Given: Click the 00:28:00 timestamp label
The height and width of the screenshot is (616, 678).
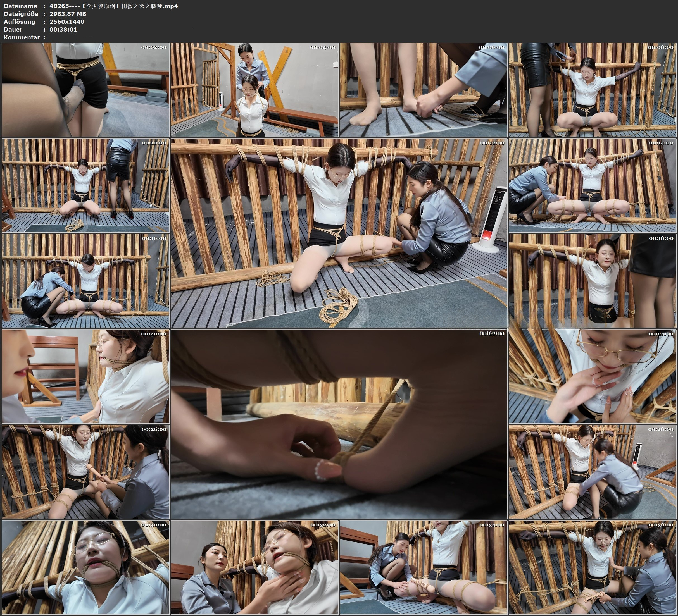Looking at the screenshot, I should coord(660,429).
